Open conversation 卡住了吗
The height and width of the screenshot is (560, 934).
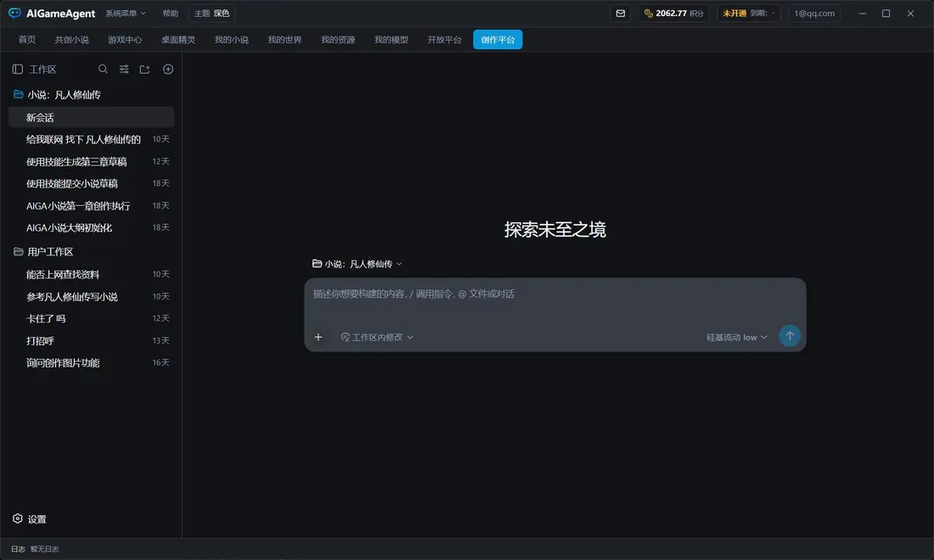coord(92,318)
